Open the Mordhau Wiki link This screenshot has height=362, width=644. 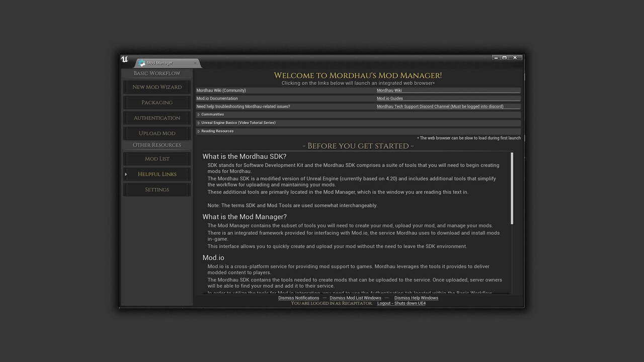[389, 90]
